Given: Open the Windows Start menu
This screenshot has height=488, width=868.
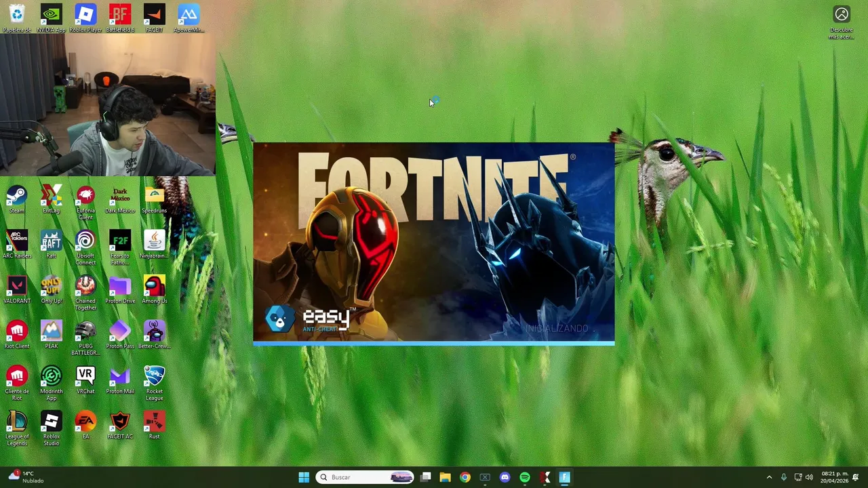Looking at the screenshot, I should tap(304, 477).
